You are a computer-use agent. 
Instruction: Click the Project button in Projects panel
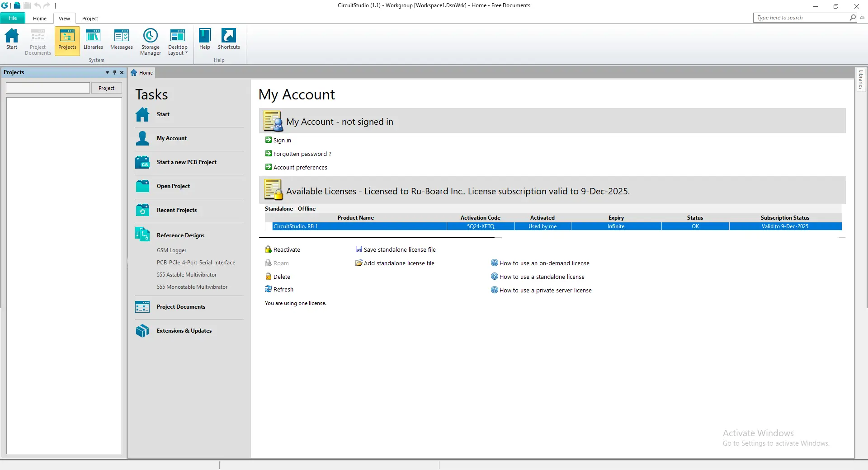pos(107,88)
